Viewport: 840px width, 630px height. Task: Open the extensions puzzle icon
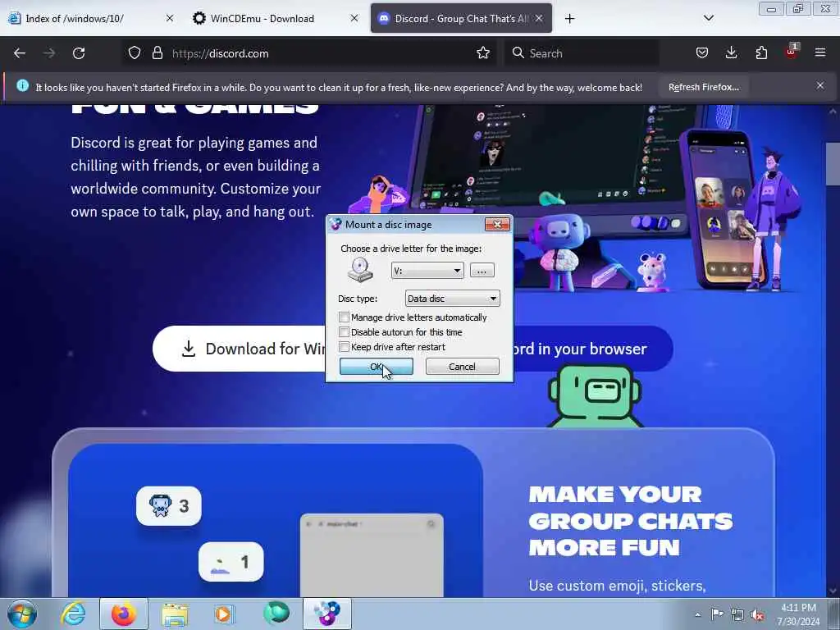coord(761,53)
